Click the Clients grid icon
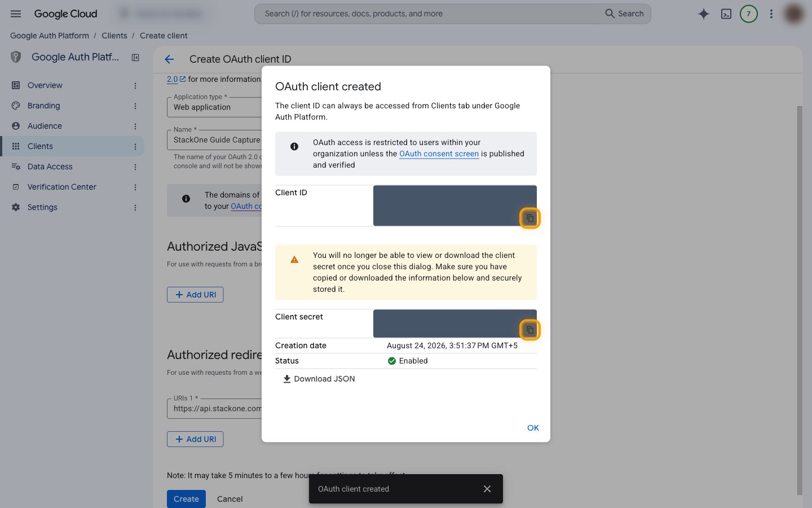Screen dimensions: 812x508 point(16,146)
